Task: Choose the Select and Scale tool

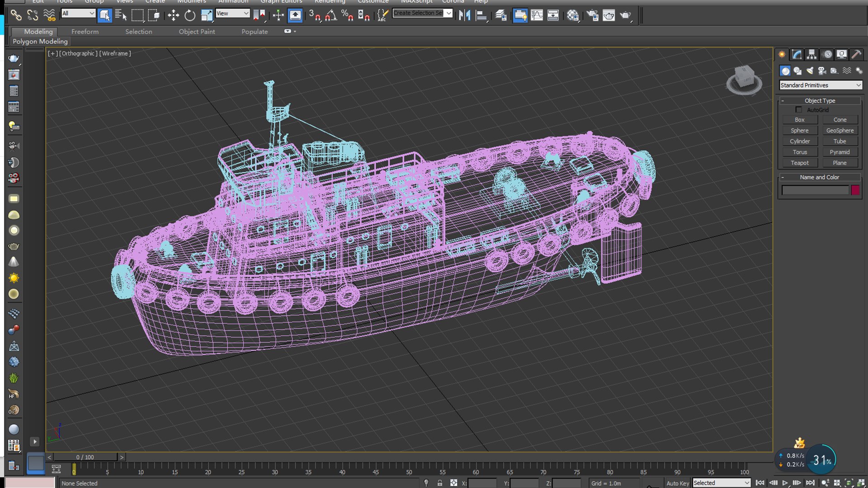Action: coord(207,15)
